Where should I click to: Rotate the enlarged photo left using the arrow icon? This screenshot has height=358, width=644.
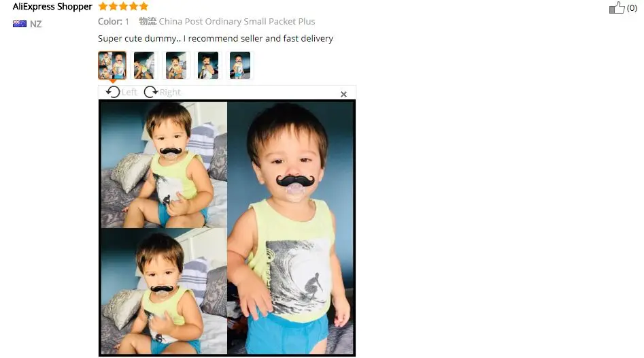(113, 92)
